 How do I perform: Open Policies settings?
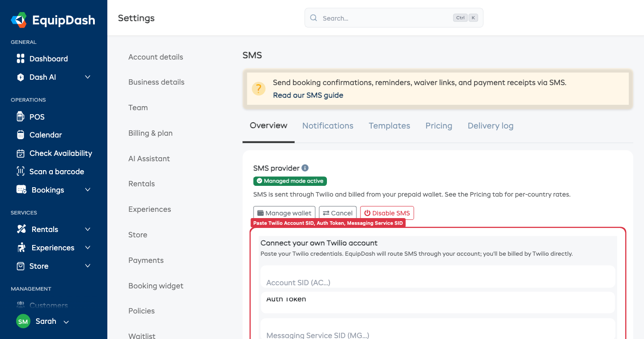(x=141, y=311)
